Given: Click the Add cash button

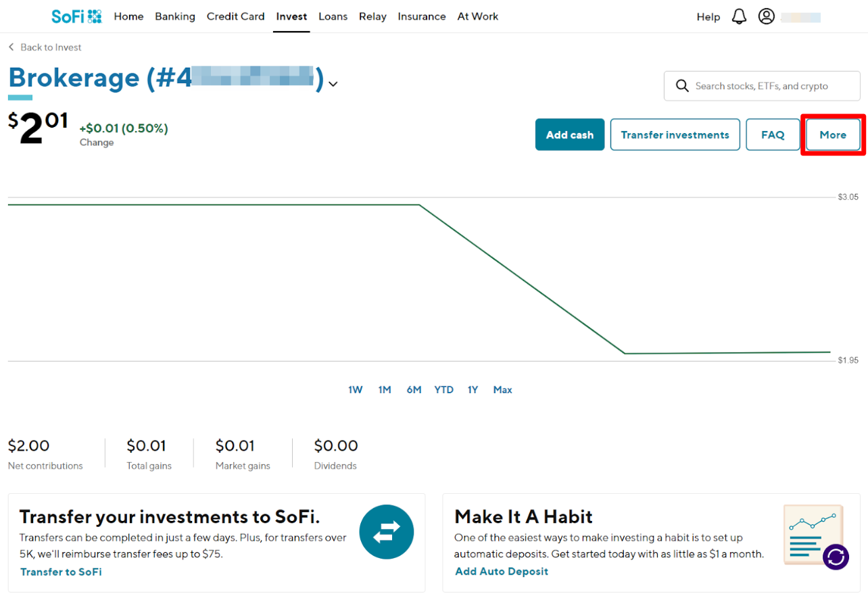Looking at the screenshot, I should click(x=570, y=134).
